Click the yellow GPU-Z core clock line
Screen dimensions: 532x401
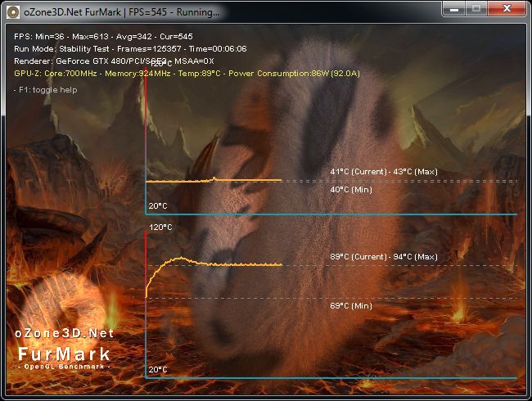pos(187,74)
